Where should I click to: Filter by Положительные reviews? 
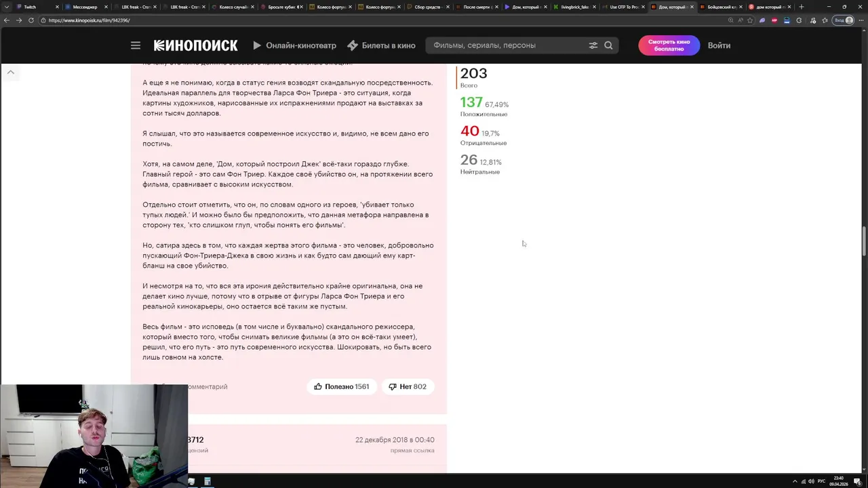click(x=484, y=114)
